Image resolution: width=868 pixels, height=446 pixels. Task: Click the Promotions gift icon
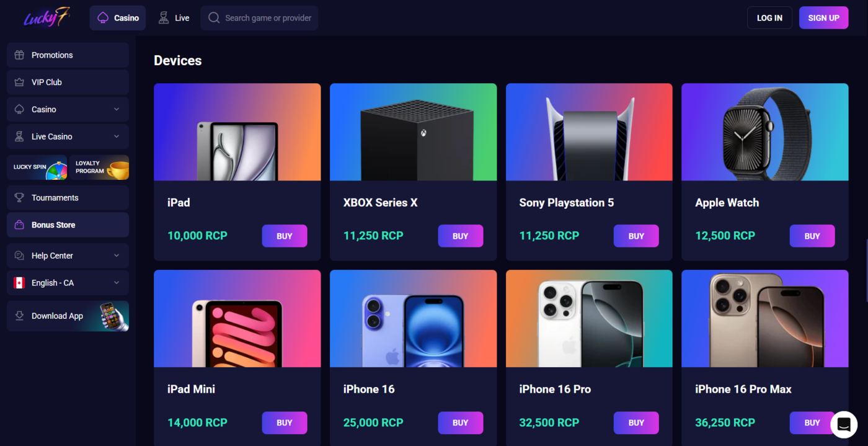(19, 55)
